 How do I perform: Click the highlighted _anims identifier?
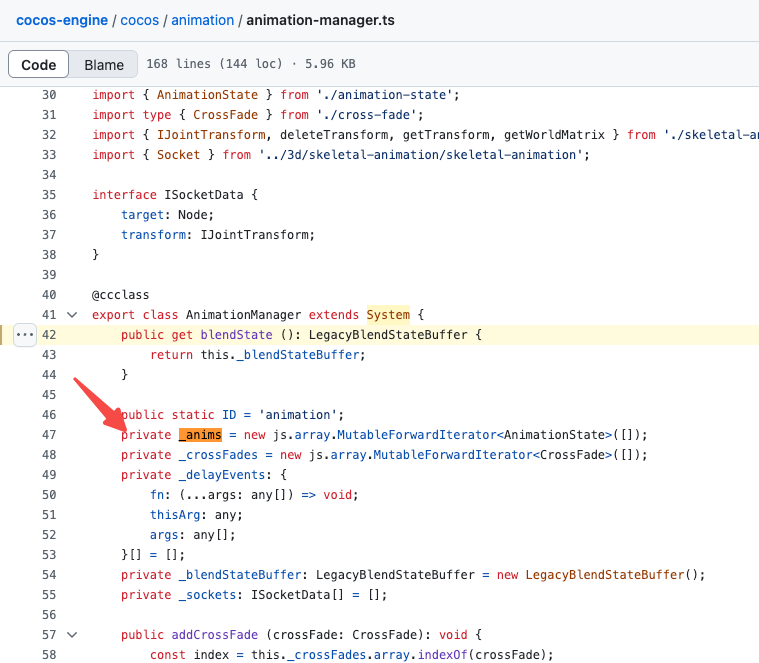200,435
